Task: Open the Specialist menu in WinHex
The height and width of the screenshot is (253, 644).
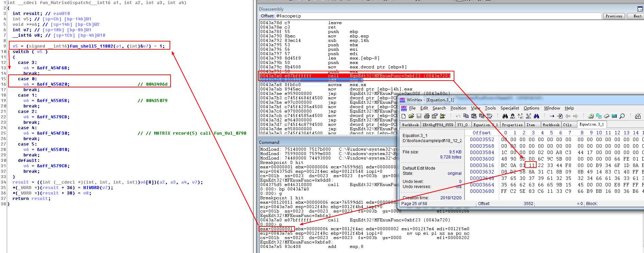Action: click(510, 108)
